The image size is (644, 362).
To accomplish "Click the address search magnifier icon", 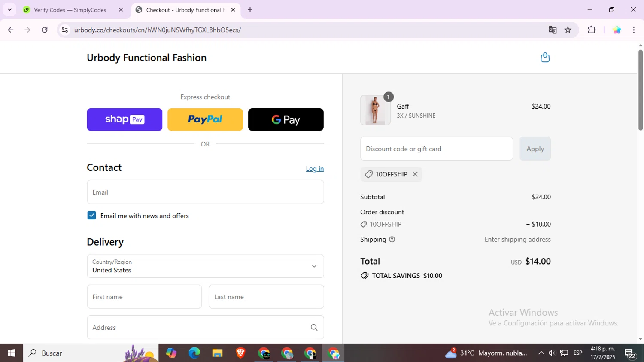I will click(x=314, y=328).
